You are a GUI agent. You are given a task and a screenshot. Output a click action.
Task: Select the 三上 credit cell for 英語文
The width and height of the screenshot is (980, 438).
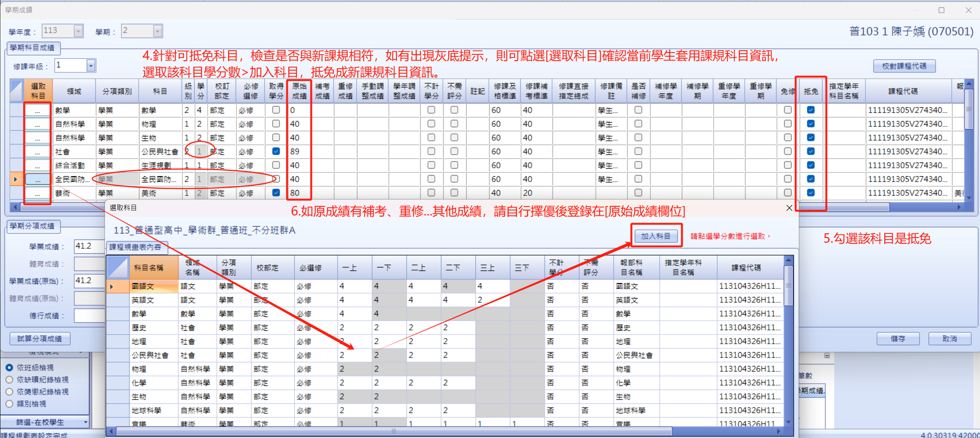pyautogui.click(x=492, y=300)
